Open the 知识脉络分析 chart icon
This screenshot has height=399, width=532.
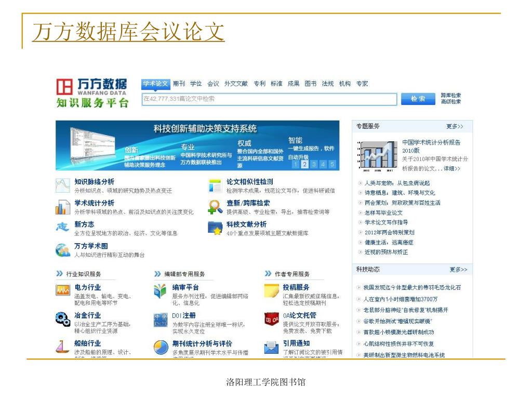pyautogui.click(x=62, y=185)
